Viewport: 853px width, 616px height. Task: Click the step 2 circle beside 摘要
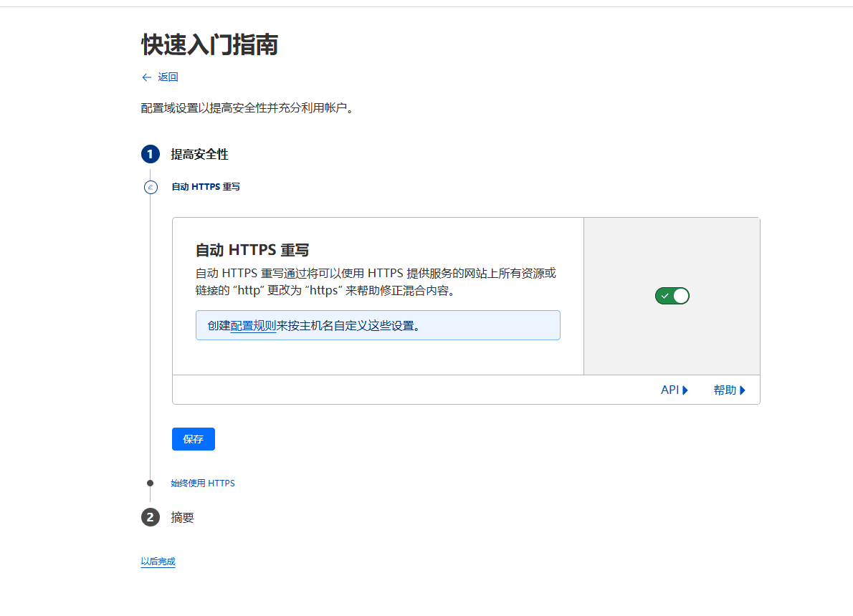(x=150, y=517)
